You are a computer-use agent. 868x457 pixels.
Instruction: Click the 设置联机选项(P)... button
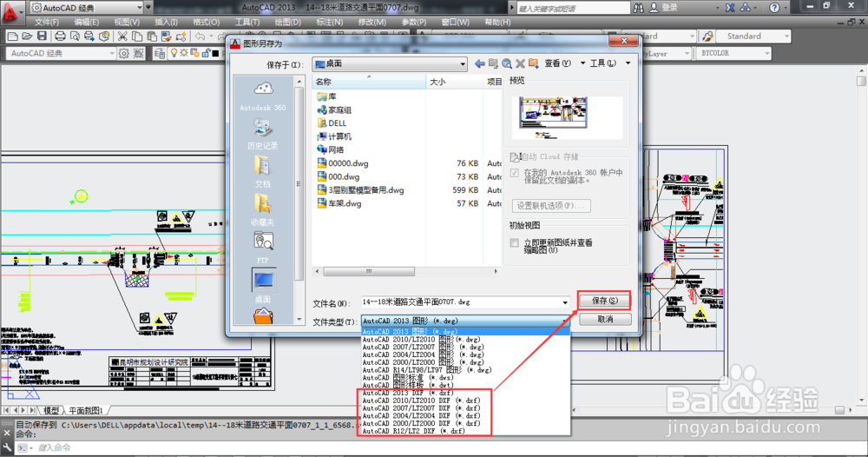[x=551, y=206]
